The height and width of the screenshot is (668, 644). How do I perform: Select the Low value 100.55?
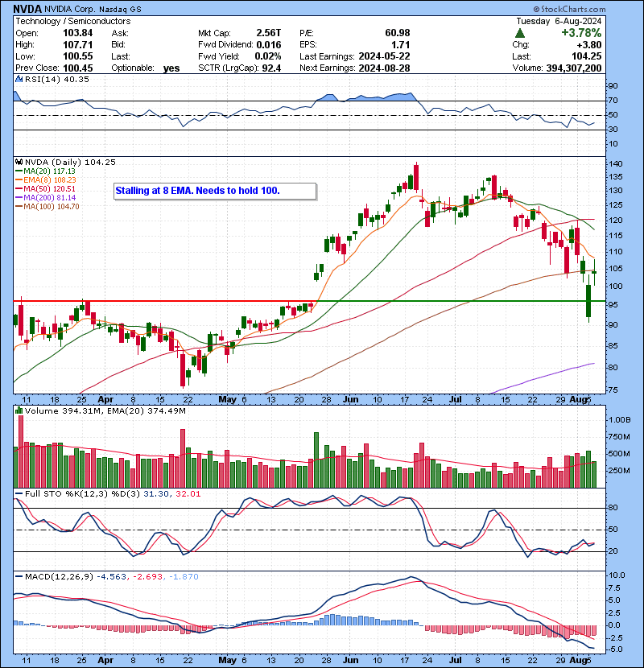[77, 56]
